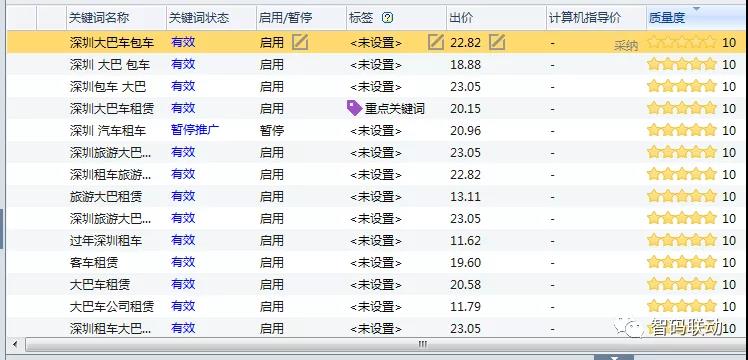Click bid value 20.58
This screenshot has width=748, height=360.
tap(465, 285)
